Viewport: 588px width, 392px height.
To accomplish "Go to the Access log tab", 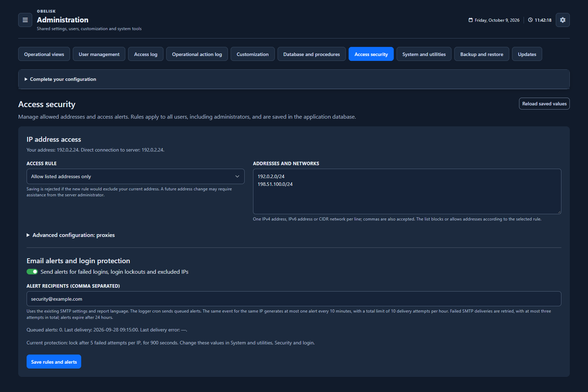I will click(x=146, y=54).
